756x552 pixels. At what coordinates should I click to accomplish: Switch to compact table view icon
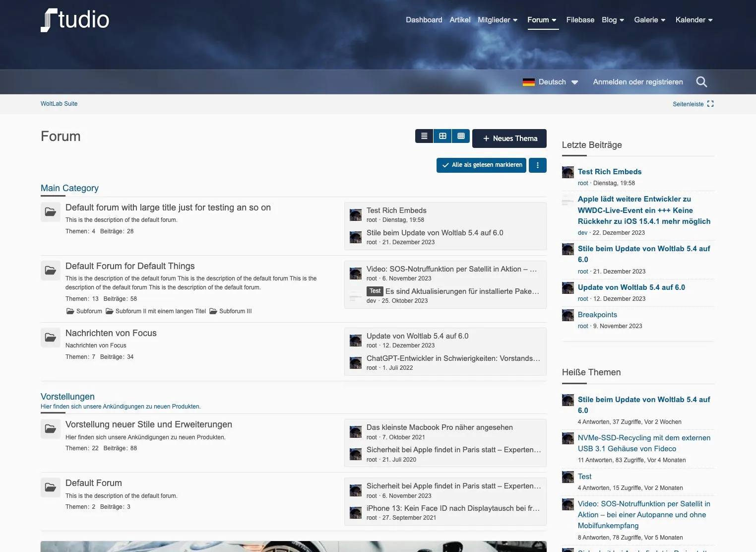pos(461,136)
